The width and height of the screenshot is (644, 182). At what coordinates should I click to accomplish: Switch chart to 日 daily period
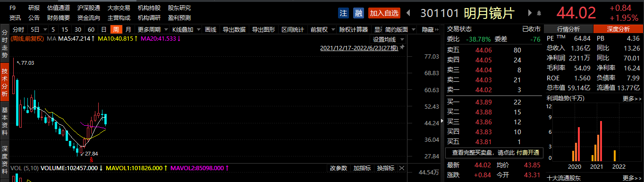tap(104, 29)
